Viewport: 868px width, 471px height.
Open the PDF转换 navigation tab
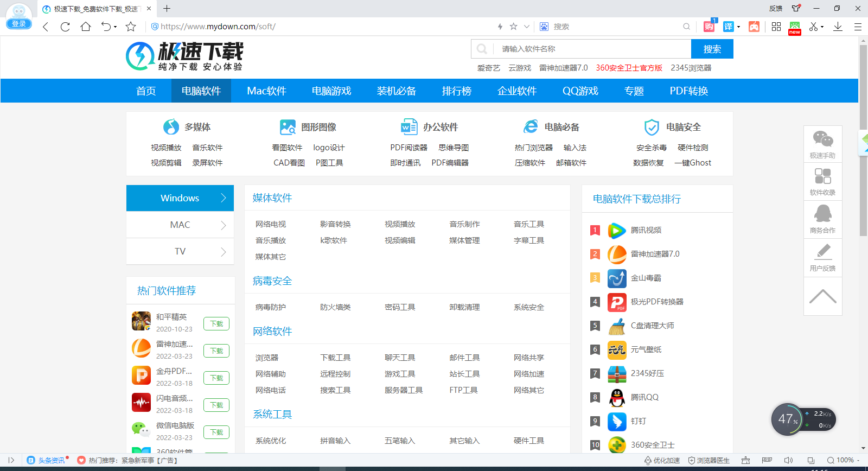click(689, 91)
